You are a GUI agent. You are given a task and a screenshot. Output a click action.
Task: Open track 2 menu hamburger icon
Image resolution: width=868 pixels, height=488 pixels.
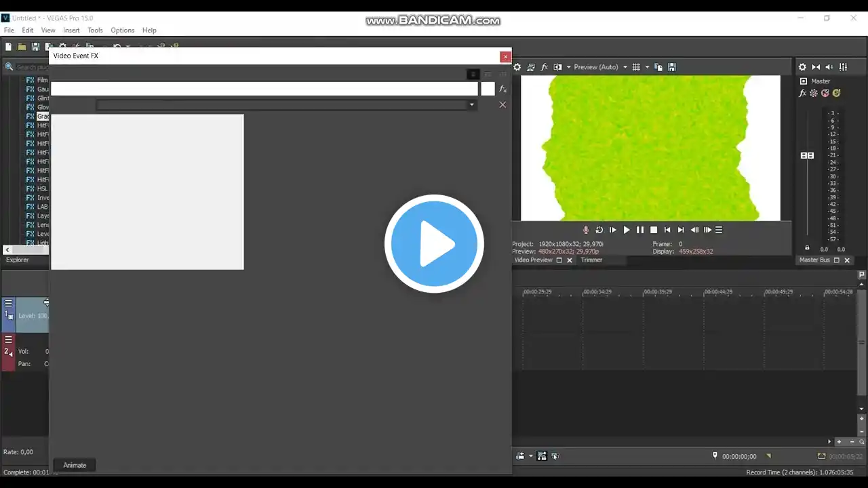tap(9, 340)
